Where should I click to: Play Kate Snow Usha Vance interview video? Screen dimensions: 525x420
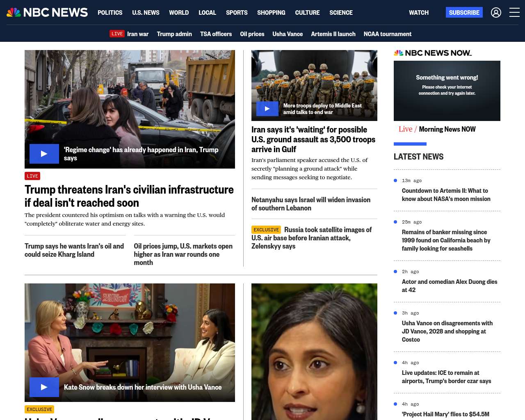click(x=44, y=387)
